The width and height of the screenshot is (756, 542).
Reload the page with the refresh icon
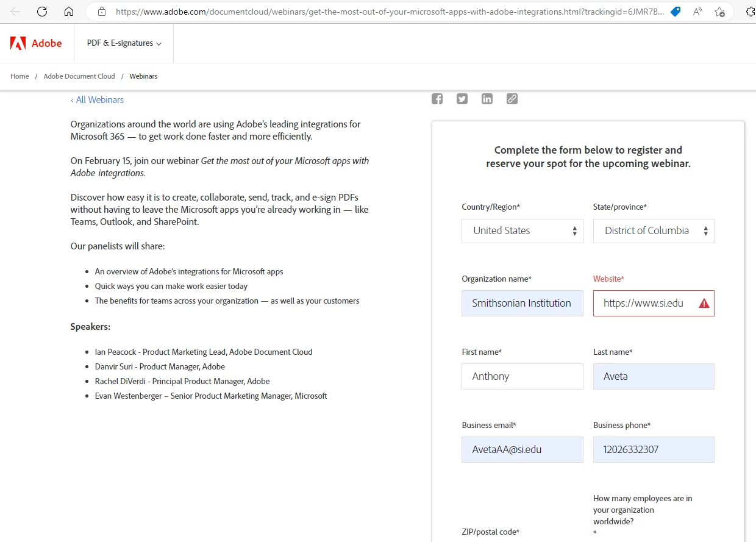[x=42, y=12]
